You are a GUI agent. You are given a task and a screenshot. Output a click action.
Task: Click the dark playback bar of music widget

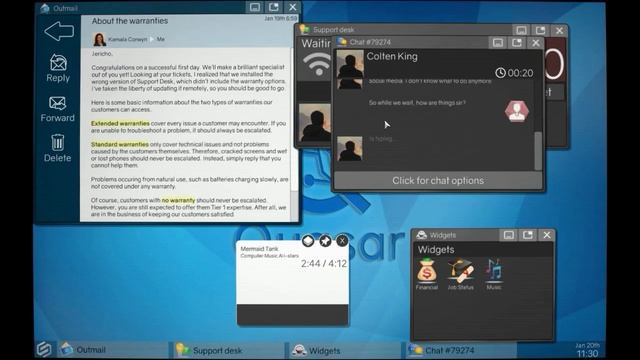point(293,314)
